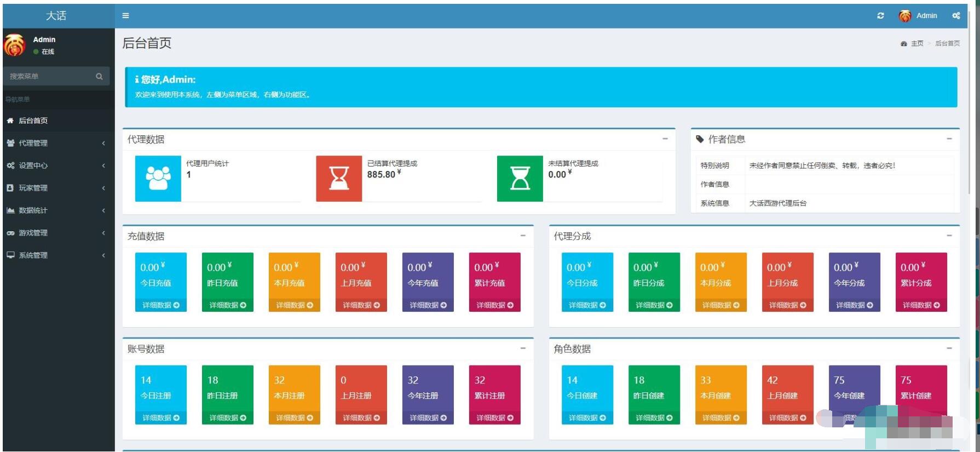The image size is (980, 452).
Task: Click the green hourglass unsettled commission icon
Action: (520, 178)
